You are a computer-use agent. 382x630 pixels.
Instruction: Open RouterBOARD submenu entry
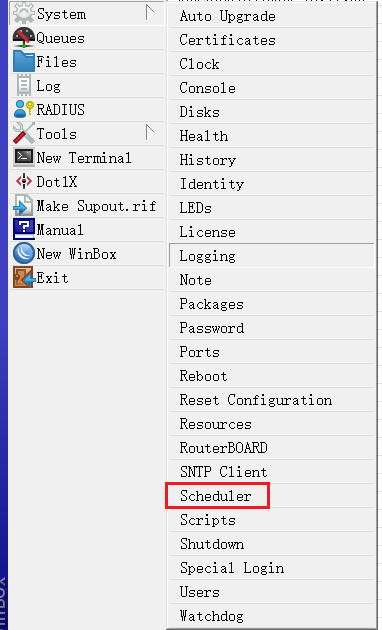(272, 448)
